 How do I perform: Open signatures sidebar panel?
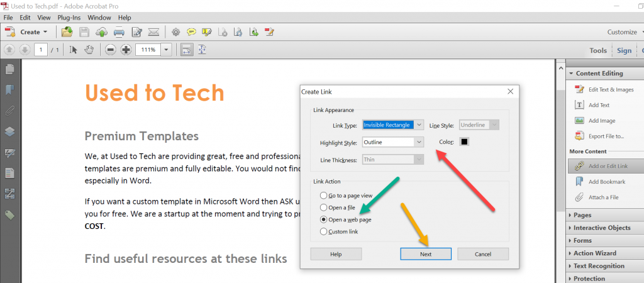pos(10,152)
